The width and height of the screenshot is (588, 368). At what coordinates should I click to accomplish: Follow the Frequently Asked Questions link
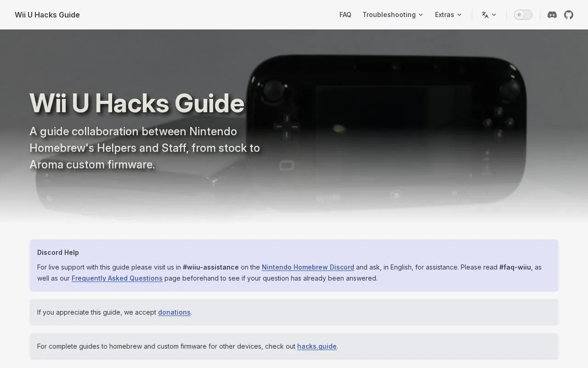[x=117, y=278]
